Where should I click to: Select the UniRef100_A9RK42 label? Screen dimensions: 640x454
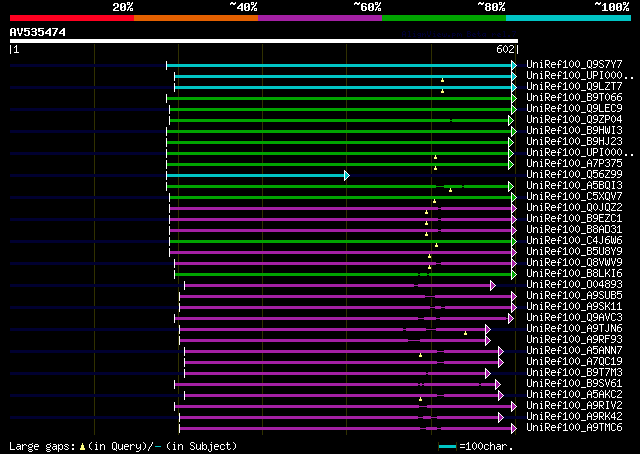574,417
